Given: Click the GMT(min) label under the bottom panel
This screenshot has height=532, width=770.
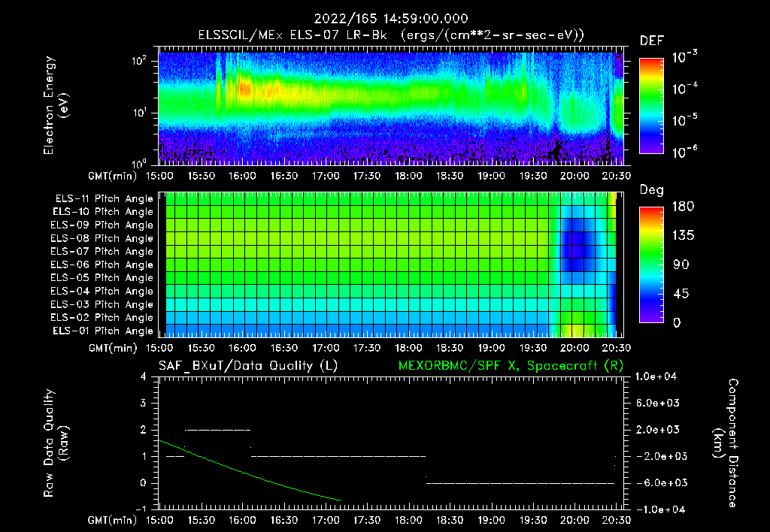Looking at the screenshot, I should click(x=112, y=520).
